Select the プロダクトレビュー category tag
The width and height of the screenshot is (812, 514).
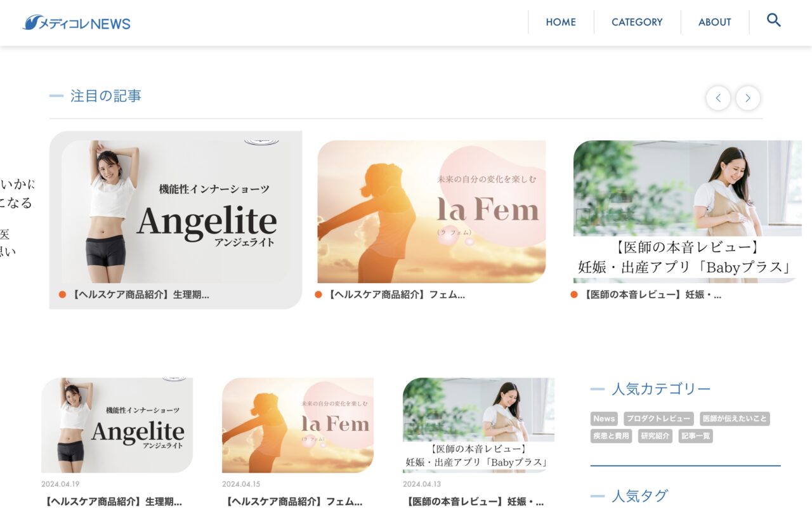[658, 419]
